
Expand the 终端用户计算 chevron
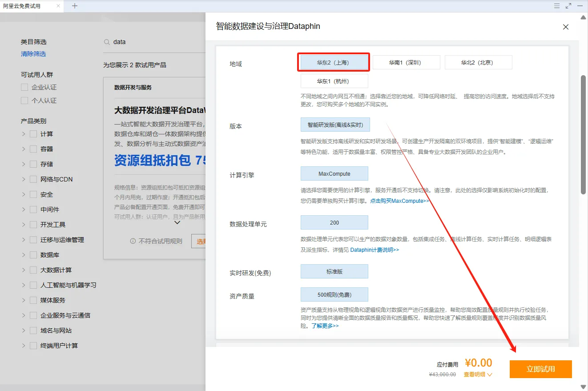coord(24,346)
